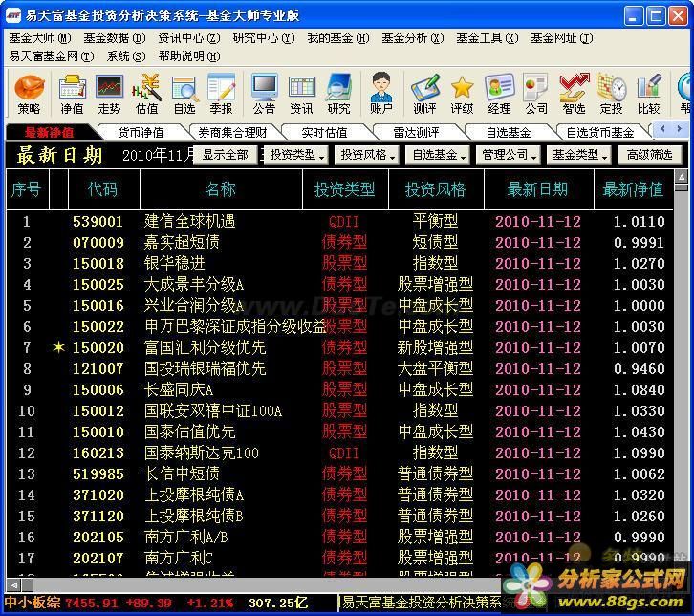Switch to the 雷达测评 tab
Viewport: 694px width, 616px height.
[x=417, y=132]
